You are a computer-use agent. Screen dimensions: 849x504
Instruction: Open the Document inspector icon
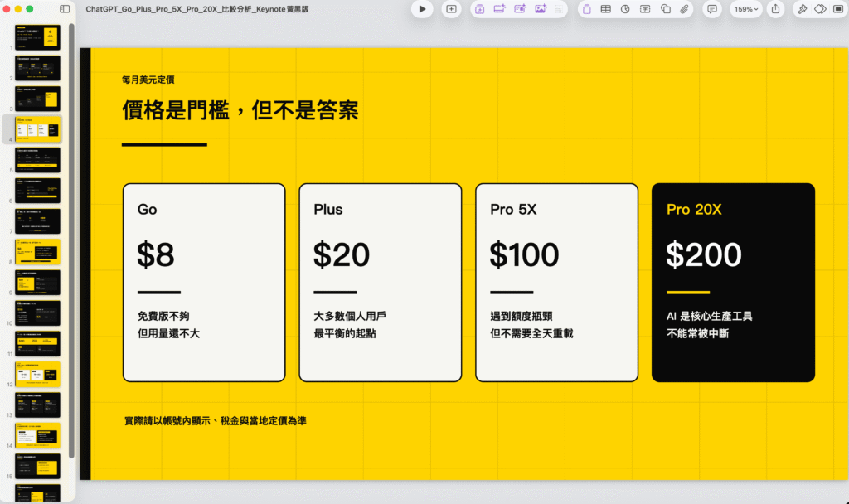(838, 9)
